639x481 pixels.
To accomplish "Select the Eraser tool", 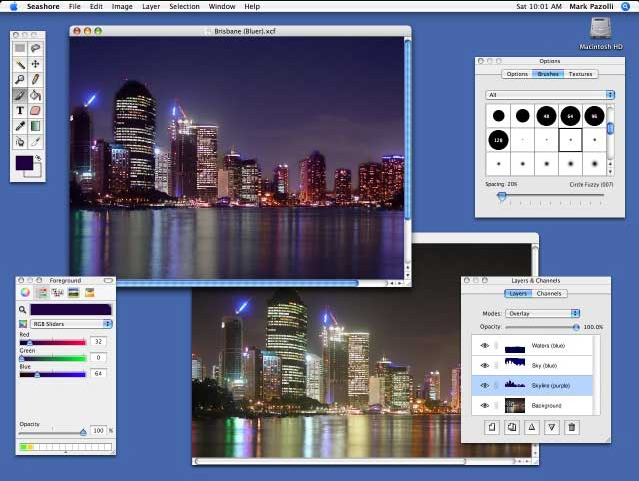I will coord(36,110).
